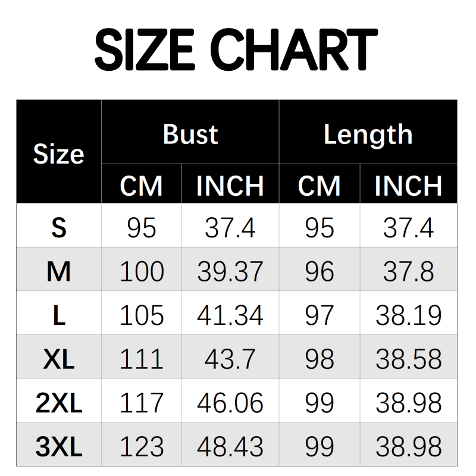Select the CM subheader under Bust
476x476 pixels.
(141, 186)
